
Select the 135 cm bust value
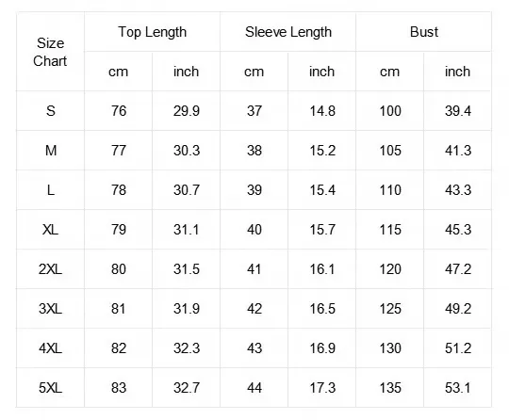(390, 388)
